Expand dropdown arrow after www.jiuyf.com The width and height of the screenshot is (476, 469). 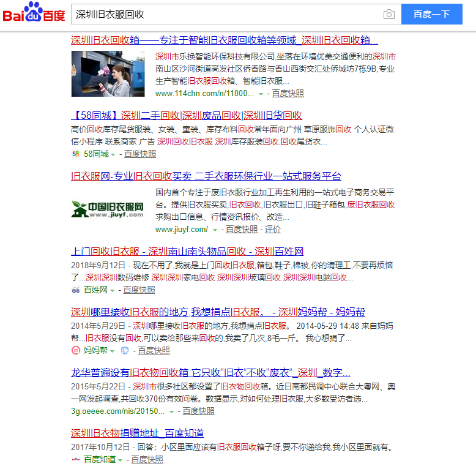215,230
